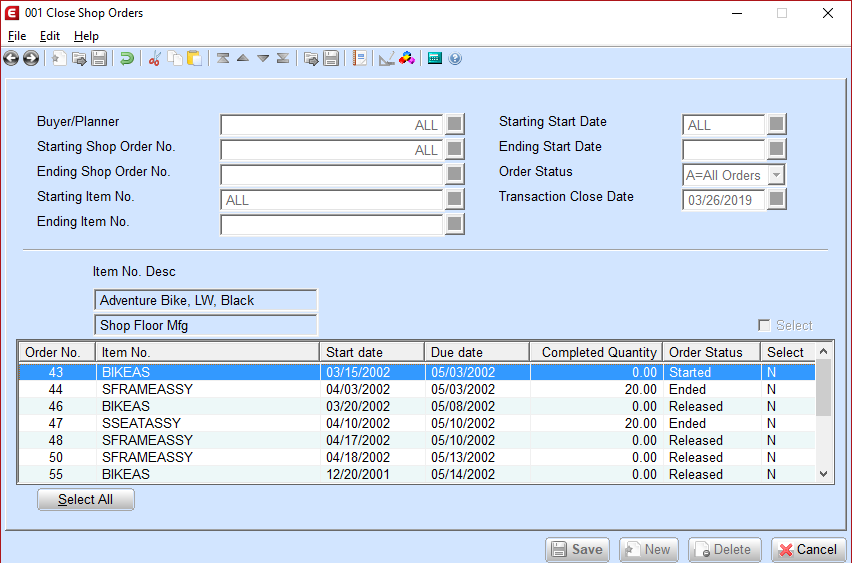Click the Ending Item No. field
This screenshot has height=563, width=852.
click(331, 224)
